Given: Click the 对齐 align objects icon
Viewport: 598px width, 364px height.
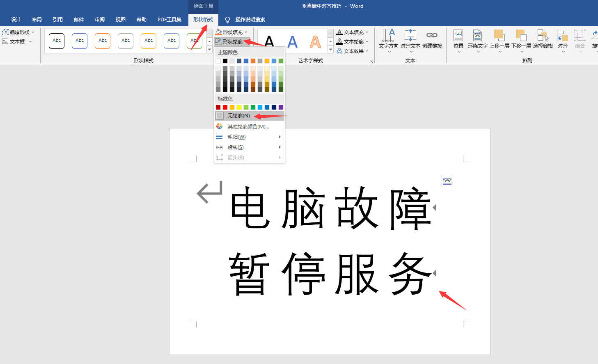Looking at the screenshot, I should [562, 35].
